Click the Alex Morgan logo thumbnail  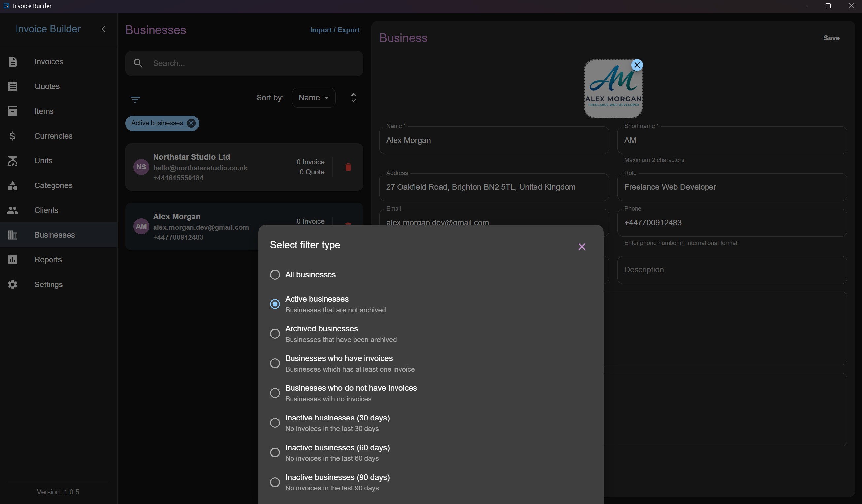coord(613,89)
